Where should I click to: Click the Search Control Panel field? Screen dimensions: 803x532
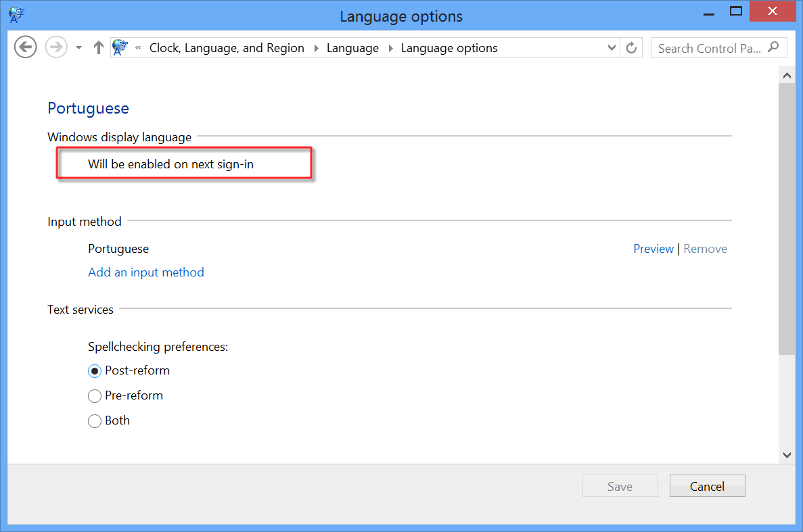tap(709, 48)
